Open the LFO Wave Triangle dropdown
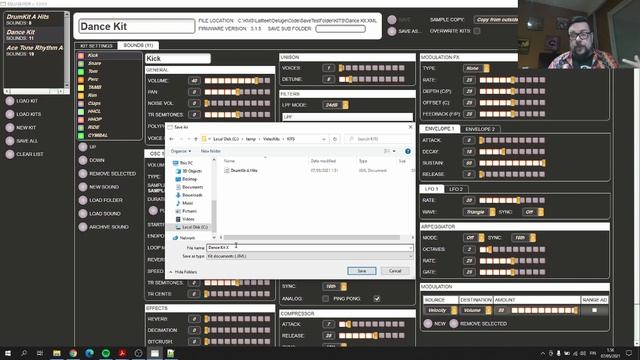Screen dimensions: 640x360 click(x=479, y=212)
